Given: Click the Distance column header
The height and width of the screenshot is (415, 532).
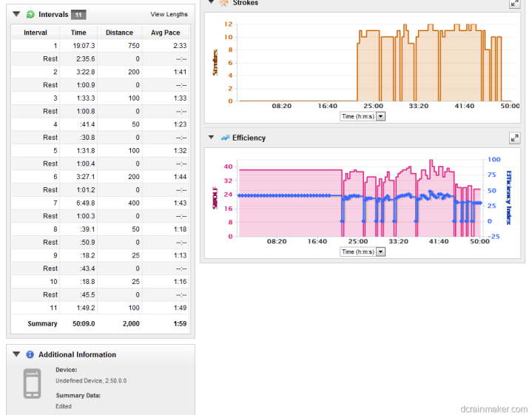Looking at the screenshot, I should [x=119, y=33].
